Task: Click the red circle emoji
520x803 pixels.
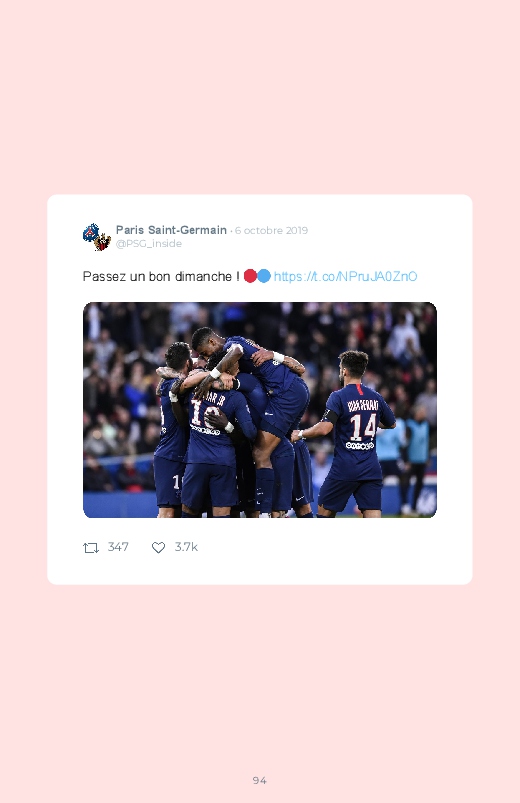Action: coord(250,276)
